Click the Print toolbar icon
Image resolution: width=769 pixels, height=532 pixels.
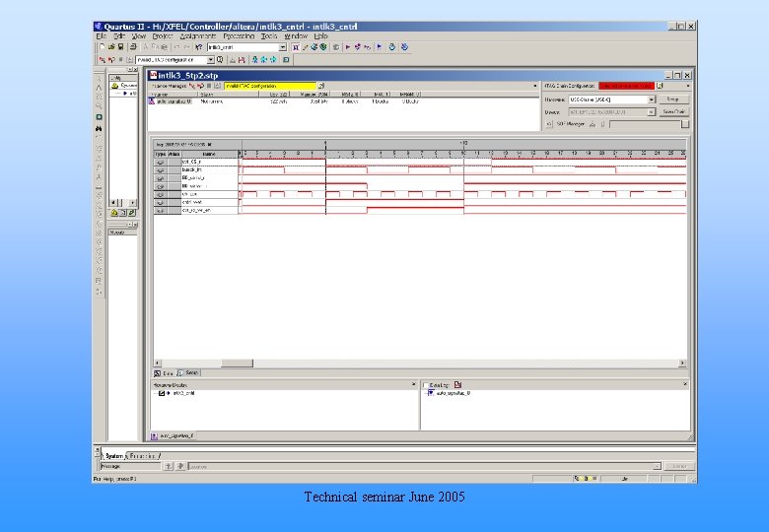point(133,47)
